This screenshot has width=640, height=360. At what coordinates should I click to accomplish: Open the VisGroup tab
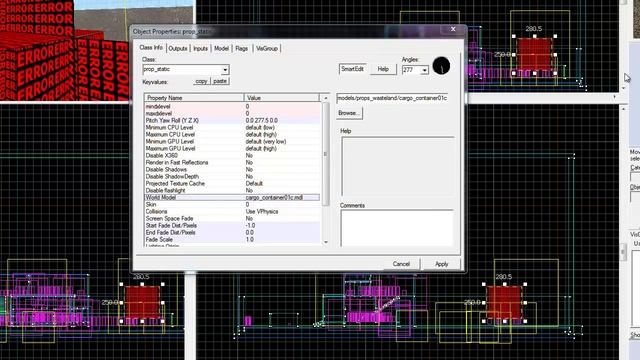[x=267, y=49]
